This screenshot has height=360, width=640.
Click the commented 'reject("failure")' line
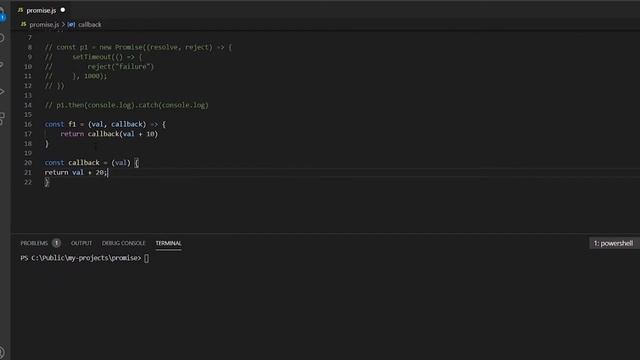(x=100, y=67)
